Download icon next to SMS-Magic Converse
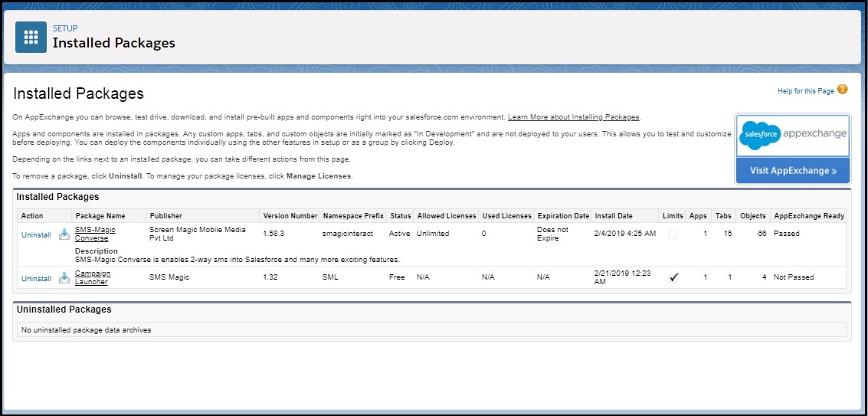Viewport: 868px width, 416px height. pyautogui.click(x=64, y=234)
